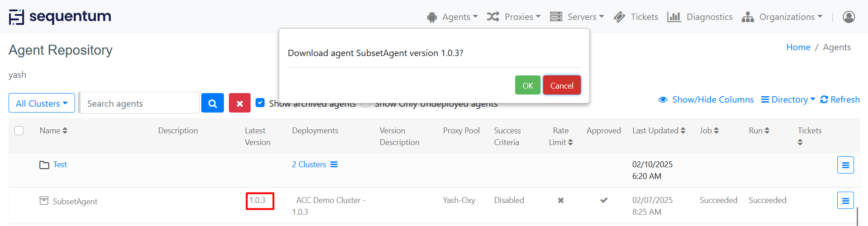Check the select-all checkbox in table header
Image resolution: width=868 pixels, height=226 pixels.
click(x=19, y=131)
